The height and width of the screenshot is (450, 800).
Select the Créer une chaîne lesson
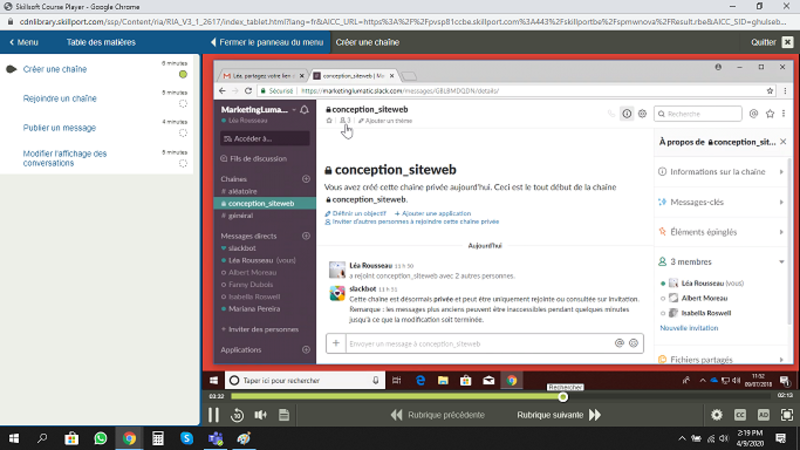pyautogui.click(x=55, y=69)
